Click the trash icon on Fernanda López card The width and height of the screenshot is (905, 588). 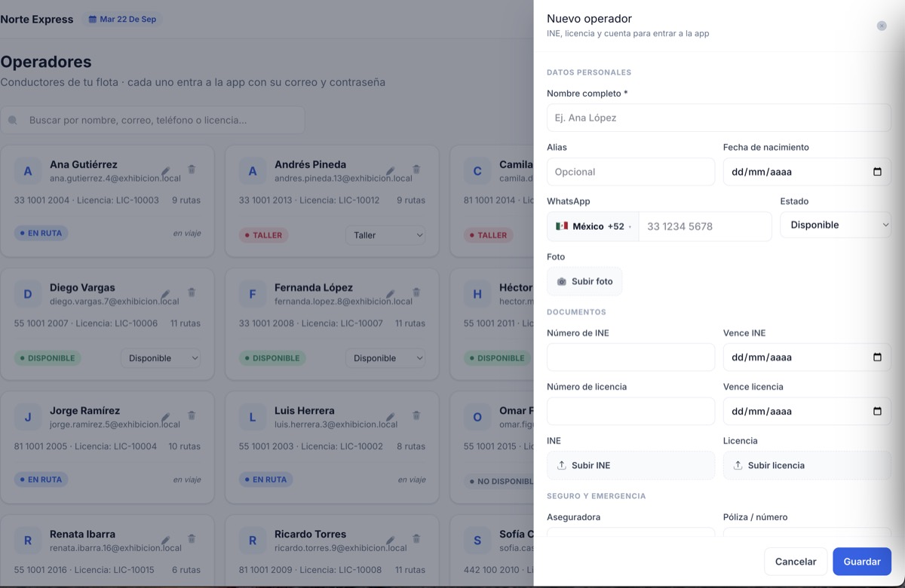pyautogui.click(x=416, y=293)
